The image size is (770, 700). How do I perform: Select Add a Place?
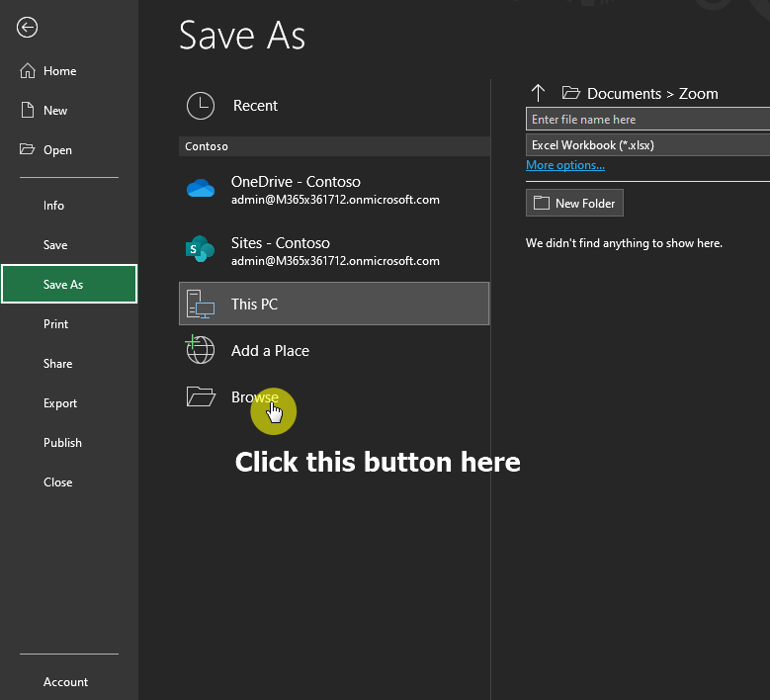(x=334, y=350)
